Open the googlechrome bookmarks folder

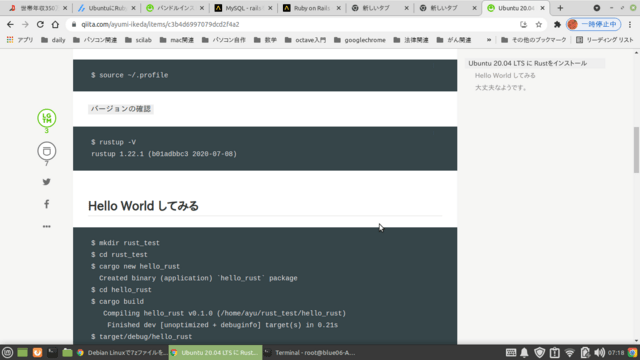[360, 40]
